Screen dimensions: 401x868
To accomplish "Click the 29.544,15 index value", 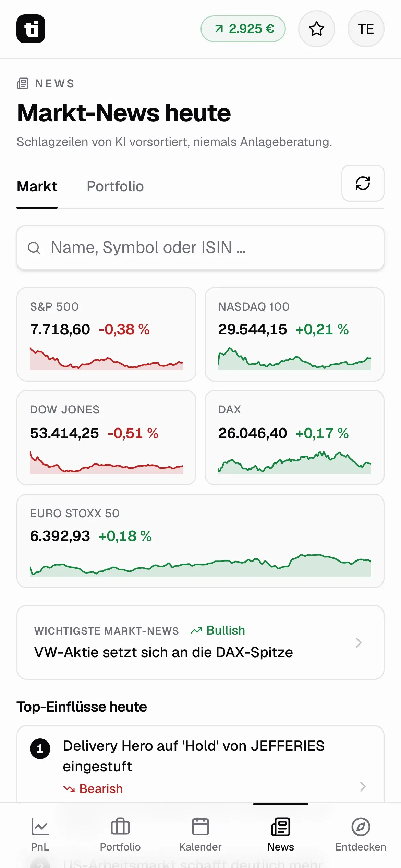I will tap(253, 329).
